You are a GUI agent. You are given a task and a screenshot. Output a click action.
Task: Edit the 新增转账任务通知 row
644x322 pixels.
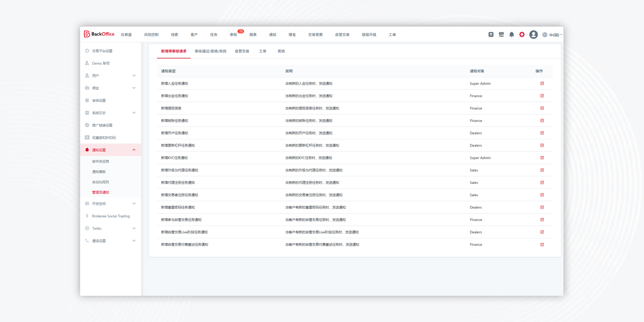(542, 121)
